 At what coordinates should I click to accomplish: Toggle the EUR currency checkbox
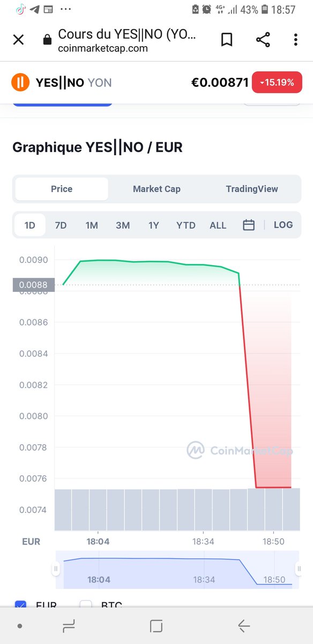tap(20, 604)
